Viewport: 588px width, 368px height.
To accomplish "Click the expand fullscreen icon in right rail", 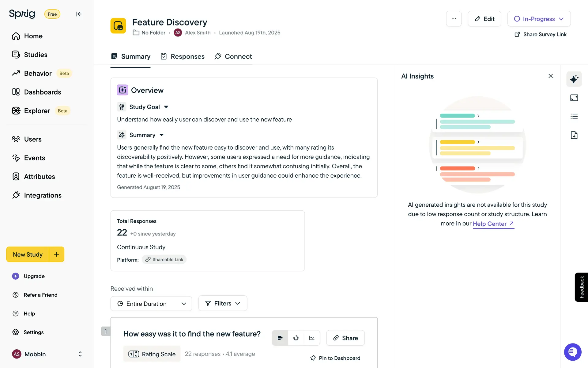I will tap(574, 98).
